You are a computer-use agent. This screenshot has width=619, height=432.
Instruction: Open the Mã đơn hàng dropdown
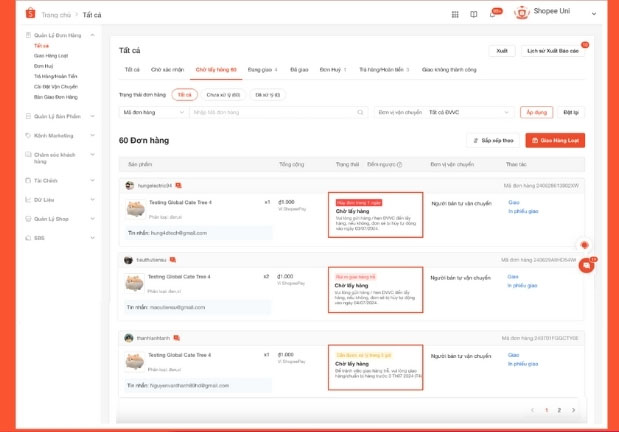click(x=153, y=113)
